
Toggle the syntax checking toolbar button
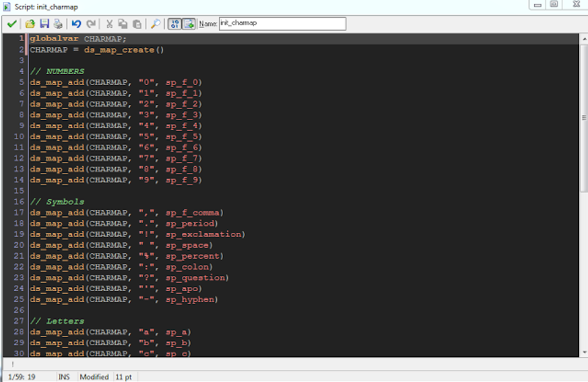189,24
